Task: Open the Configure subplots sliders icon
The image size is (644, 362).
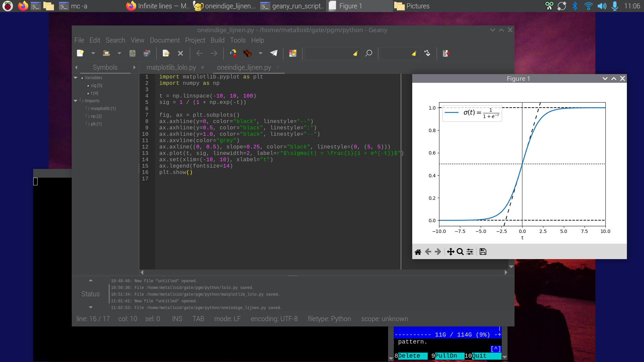Action: [x=470, y=252]
